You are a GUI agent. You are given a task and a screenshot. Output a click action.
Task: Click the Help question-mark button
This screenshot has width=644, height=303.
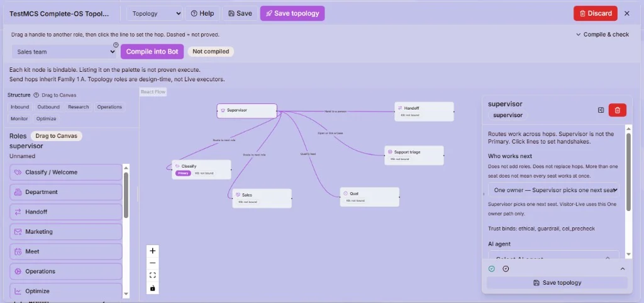point(203,13)
